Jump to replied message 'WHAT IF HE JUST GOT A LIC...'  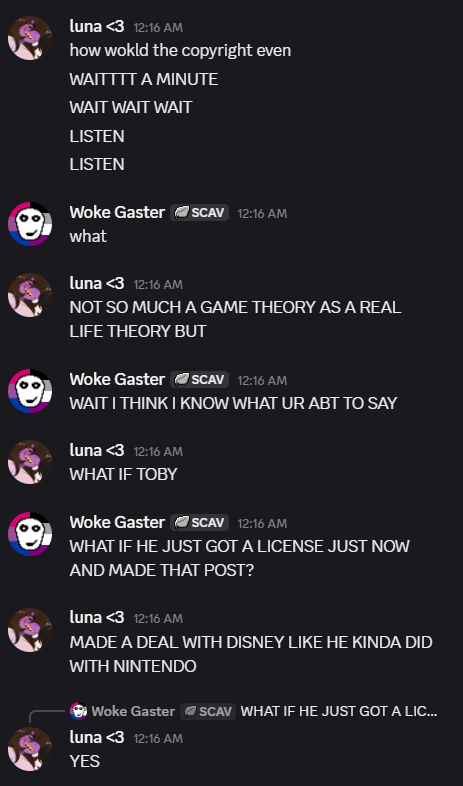pyautogui.click(x=339, y=711)
